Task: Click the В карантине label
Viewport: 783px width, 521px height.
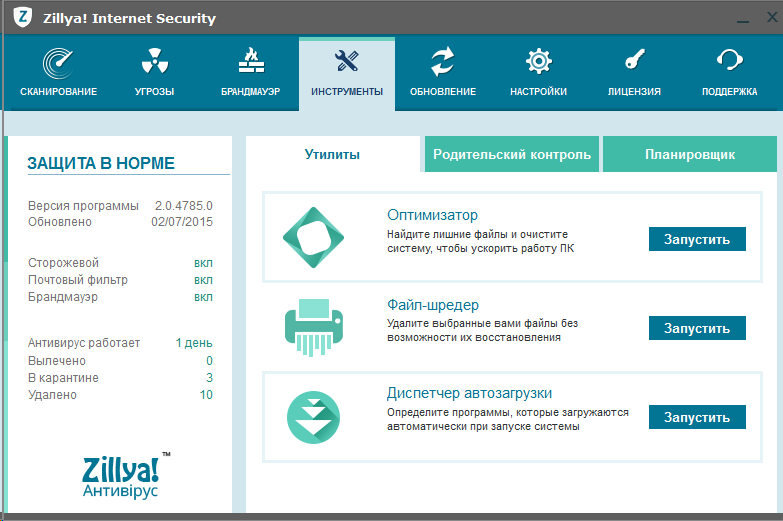Action: tap(63, 378)
